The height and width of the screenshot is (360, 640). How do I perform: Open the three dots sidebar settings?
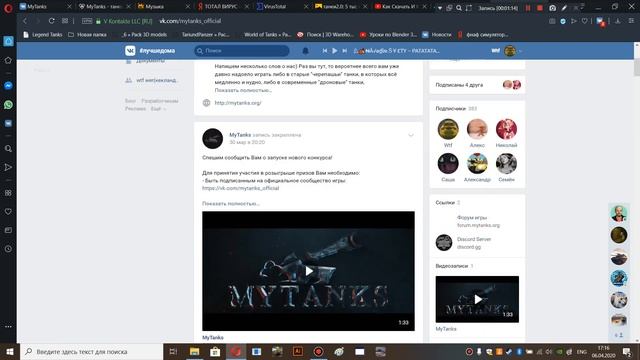coord(8,327)
